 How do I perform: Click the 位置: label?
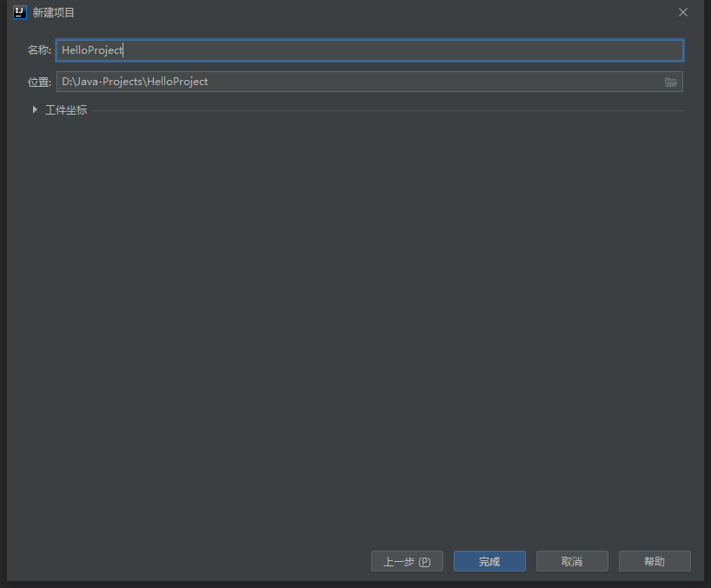tap(39, 82)
